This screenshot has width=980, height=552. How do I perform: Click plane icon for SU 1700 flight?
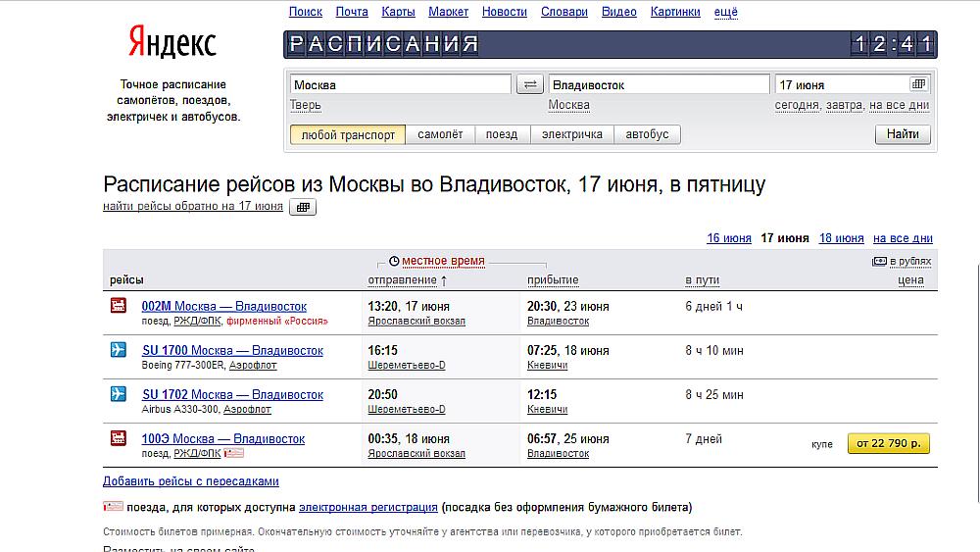point(119,349)
